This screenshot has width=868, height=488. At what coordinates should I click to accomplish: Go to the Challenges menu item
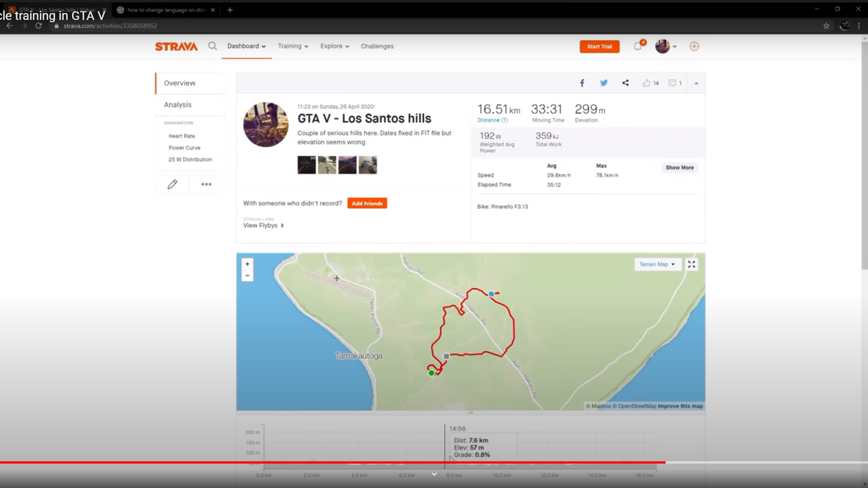point(377,46)
